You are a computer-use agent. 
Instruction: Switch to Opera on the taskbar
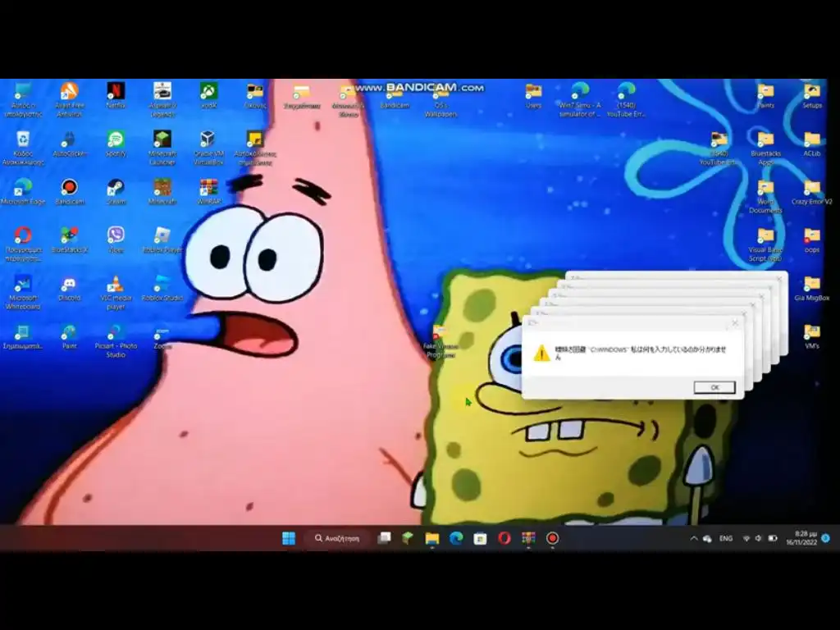tap(504, 538)
